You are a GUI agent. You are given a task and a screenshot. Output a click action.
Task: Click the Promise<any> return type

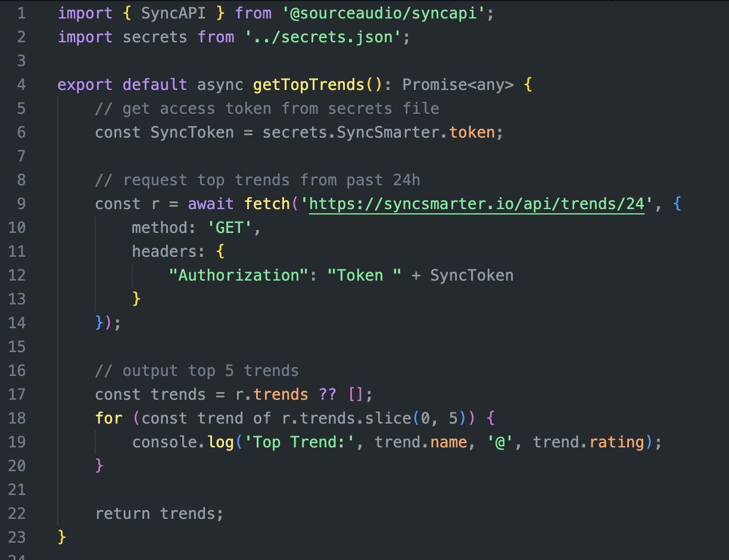point(457,85)
